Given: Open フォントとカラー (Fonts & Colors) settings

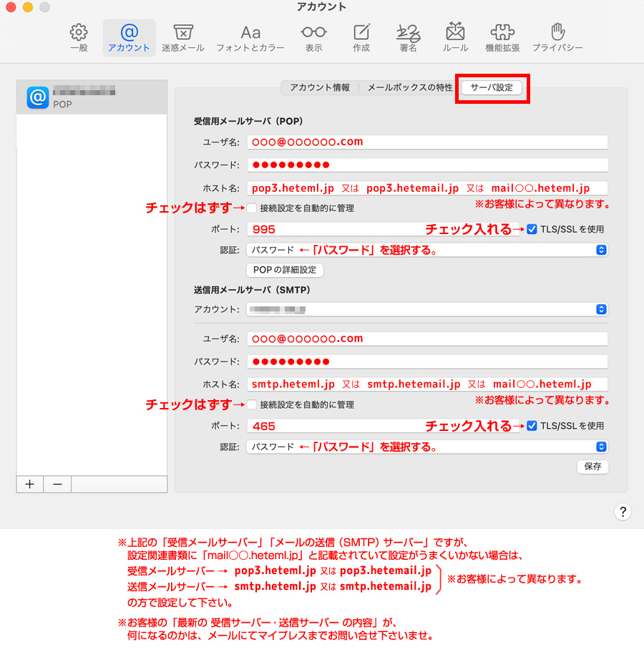Looking at the screenshot, I should 250,37.
